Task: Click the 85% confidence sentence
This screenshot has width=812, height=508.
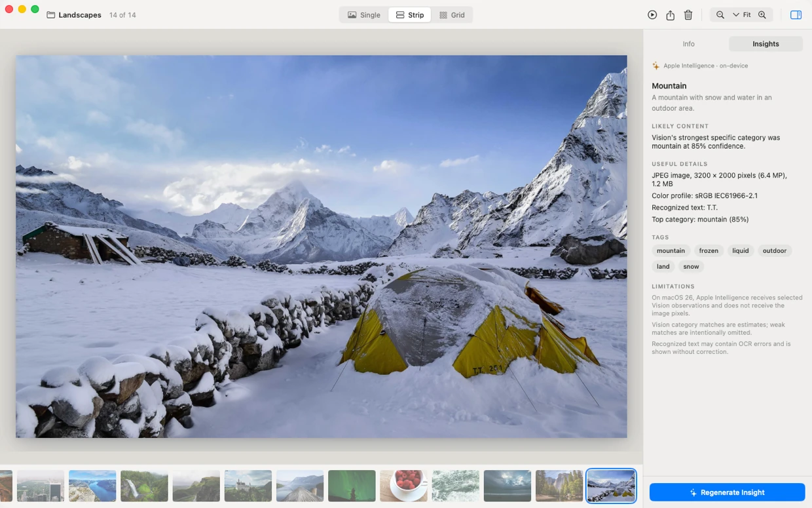Action: click(716, 142)
